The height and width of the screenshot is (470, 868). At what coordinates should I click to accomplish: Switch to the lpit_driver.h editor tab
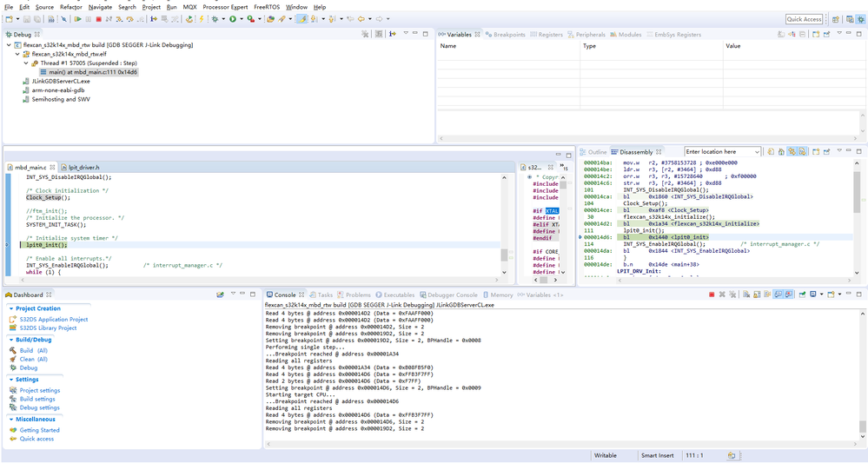pos(81,167)
